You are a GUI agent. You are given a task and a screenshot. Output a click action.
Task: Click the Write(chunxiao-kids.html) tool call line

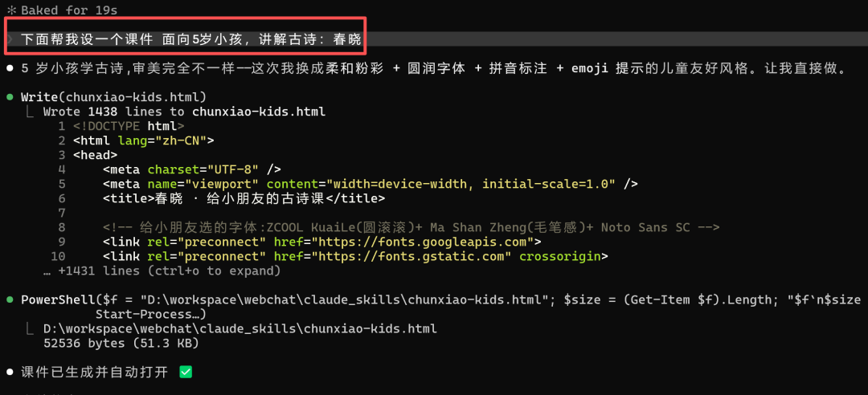pyautogui.click(x=113, y=97)
